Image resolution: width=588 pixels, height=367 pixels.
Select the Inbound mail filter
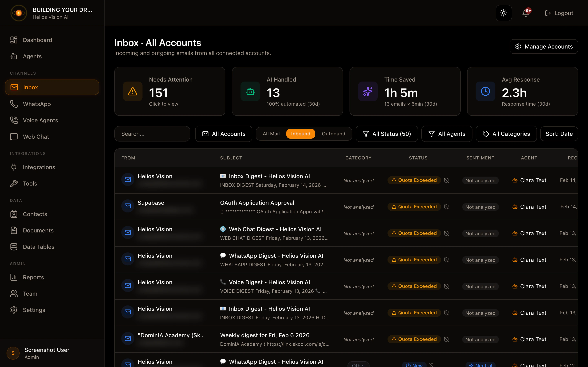[301, 134]
